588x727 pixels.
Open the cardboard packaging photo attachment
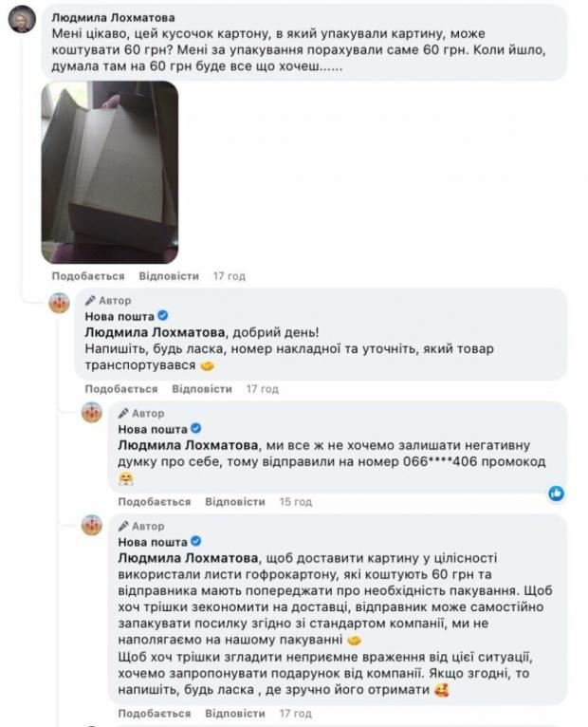[110, 173]
